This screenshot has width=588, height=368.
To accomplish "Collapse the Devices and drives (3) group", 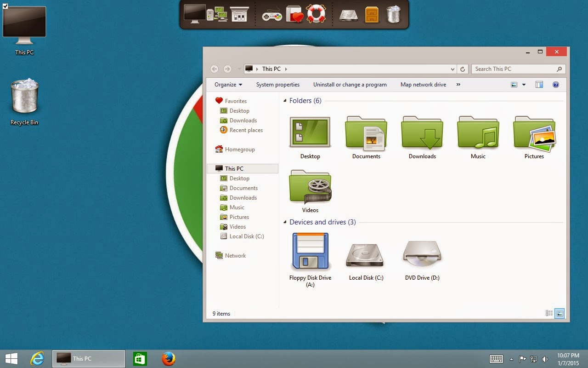I will click(285, 222).
